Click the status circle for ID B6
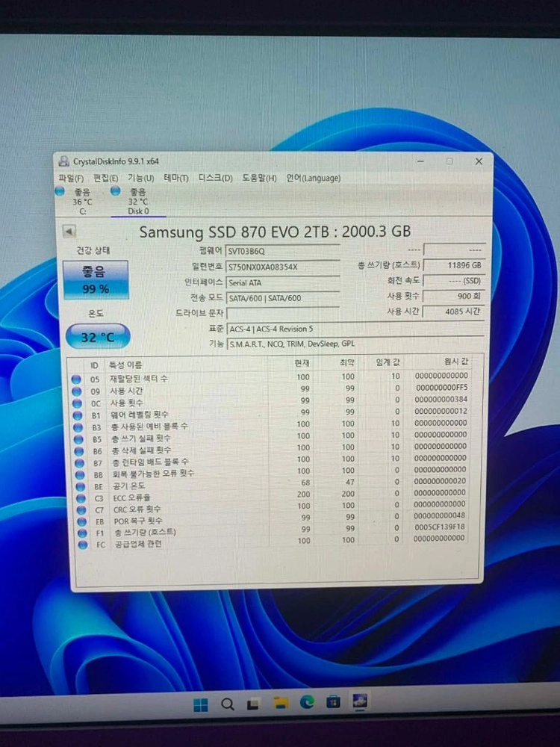 [x=79, y=451]
